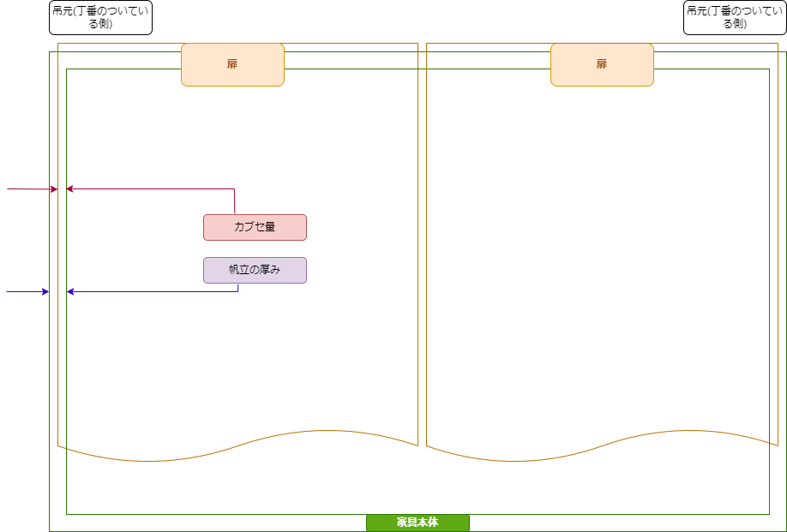Click the inner green rectangle's bottom edge
This screenshot has width=787, height=532.
214,514
